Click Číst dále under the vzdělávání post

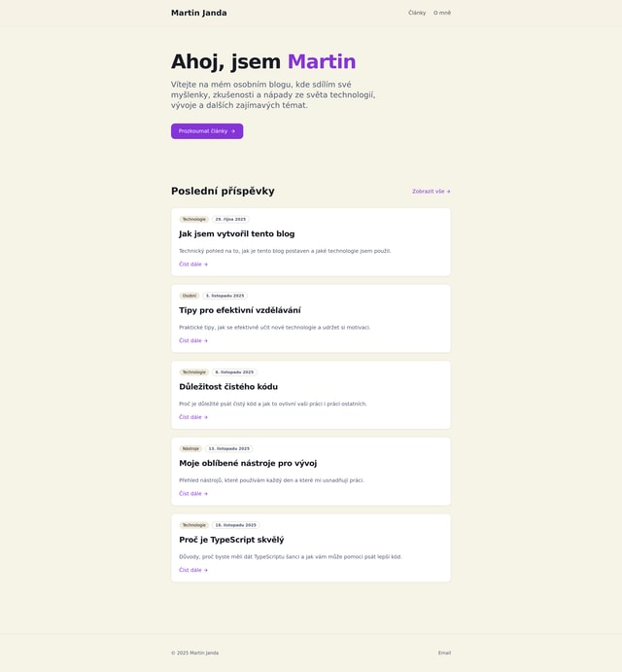(192, 340)
